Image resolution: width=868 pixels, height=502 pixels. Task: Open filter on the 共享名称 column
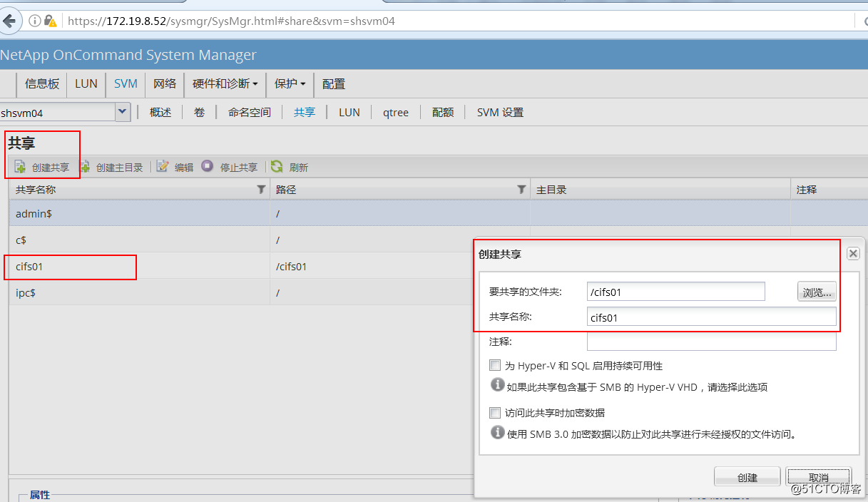pos(260,190)
